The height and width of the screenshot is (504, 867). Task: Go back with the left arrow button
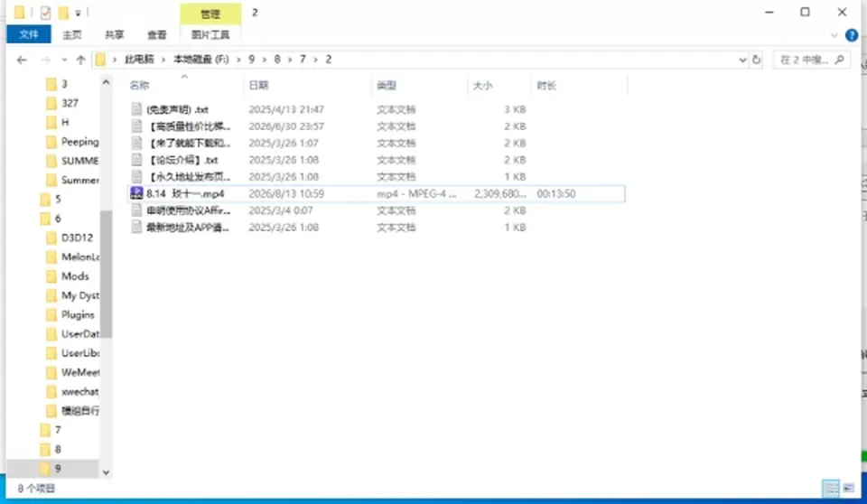(22, 60)
